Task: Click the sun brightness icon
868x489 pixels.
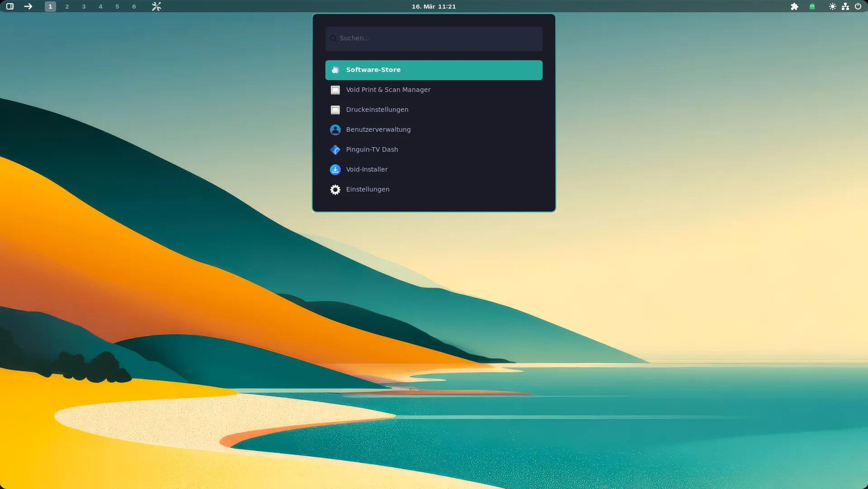Action: [832, 6]
